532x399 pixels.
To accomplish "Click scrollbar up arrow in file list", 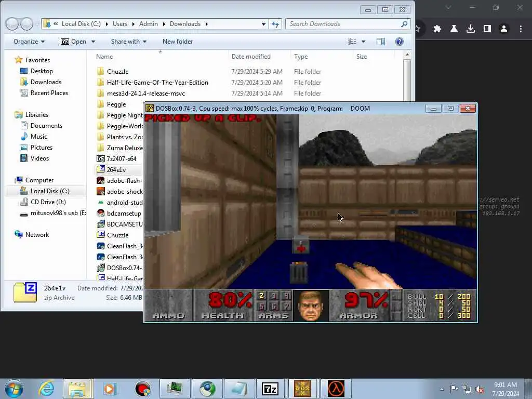I will pos(407,55).
